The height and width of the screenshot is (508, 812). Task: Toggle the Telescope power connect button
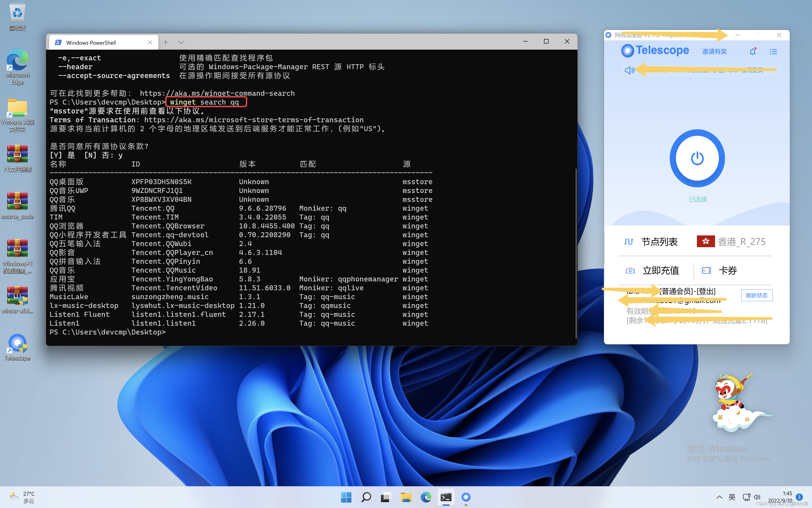(697, 158)
